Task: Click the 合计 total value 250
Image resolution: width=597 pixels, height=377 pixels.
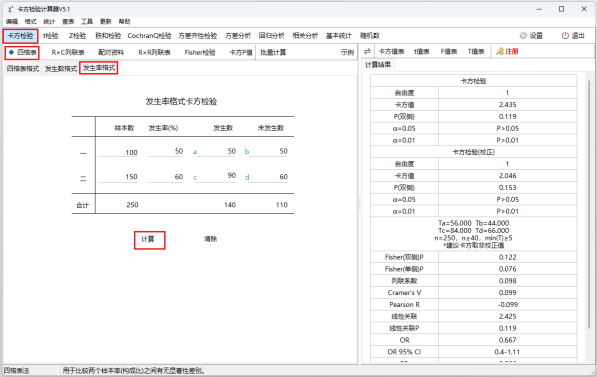Action: (x=132, y=205)
